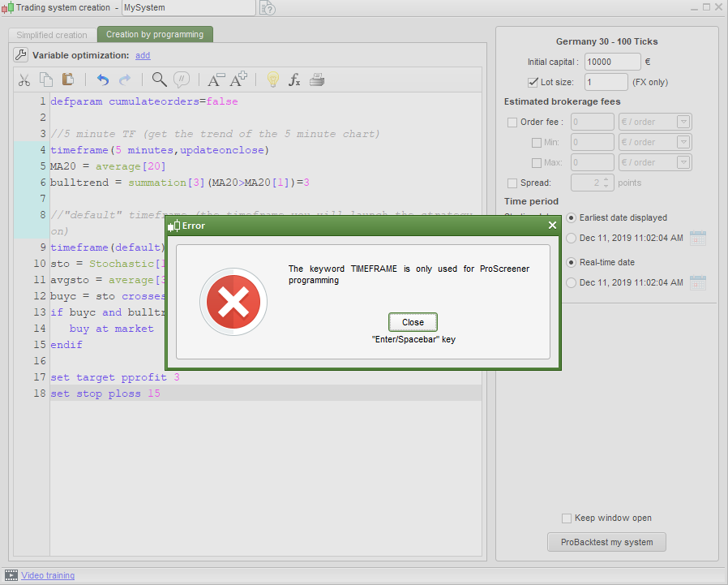Click Close button in Error dialog
Viewport: 728px width, 585px height.
pos(413,322)
